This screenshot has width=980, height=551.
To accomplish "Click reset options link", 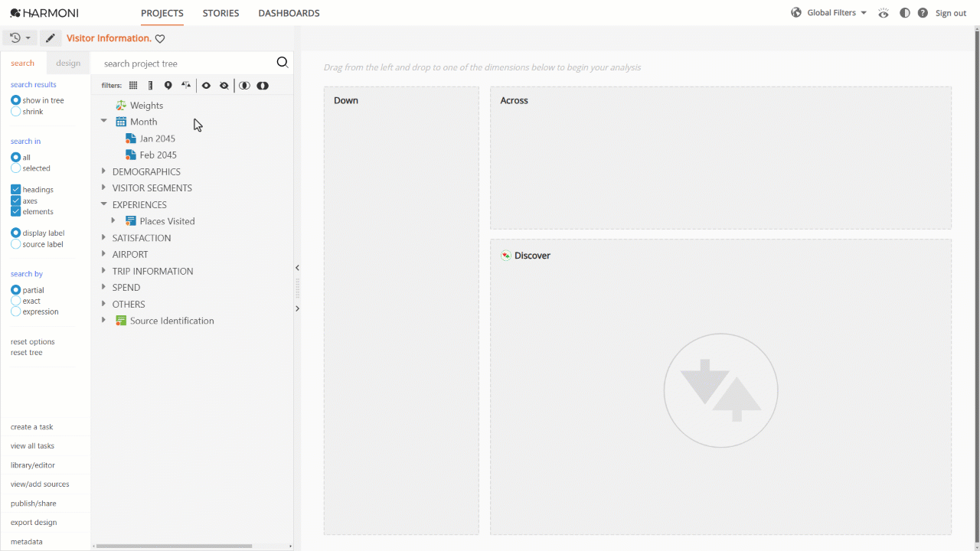I will tap(33, 342).
